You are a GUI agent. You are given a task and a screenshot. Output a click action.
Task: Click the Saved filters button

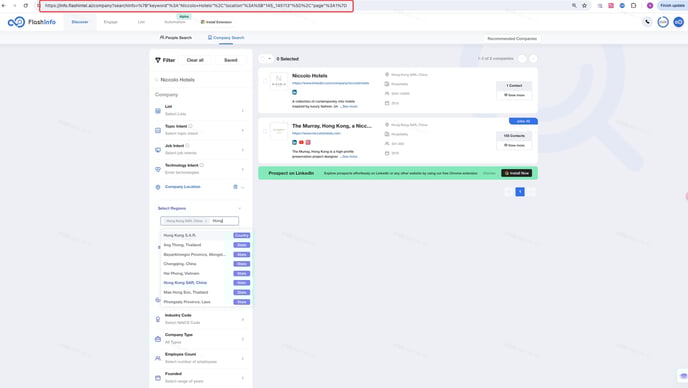[231, 60]
